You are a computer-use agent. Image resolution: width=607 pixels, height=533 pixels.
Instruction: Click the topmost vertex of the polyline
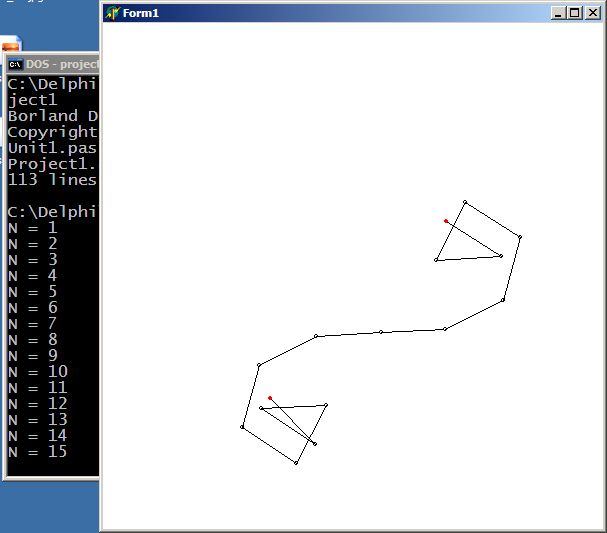pyautogui.click(x=465, y=202)
